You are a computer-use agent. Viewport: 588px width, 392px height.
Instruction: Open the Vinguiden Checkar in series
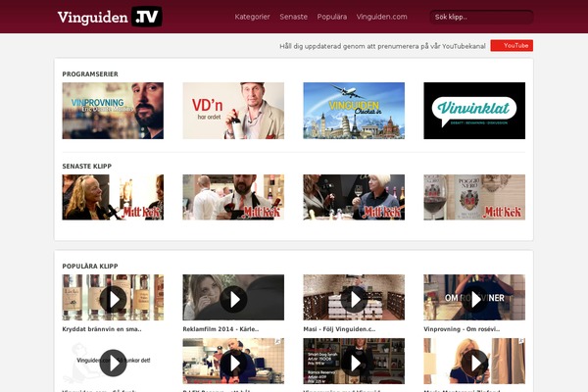click(354, 111)
